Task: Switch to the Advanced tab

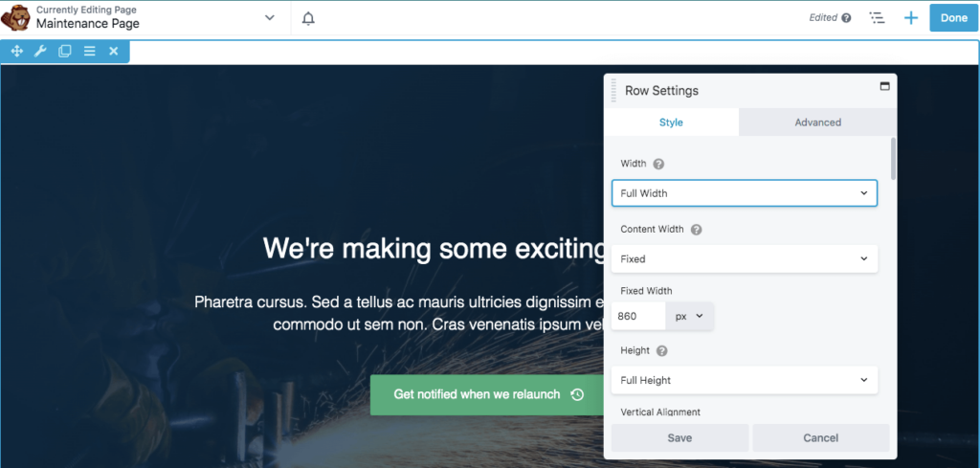Action: tap(817, 123)
